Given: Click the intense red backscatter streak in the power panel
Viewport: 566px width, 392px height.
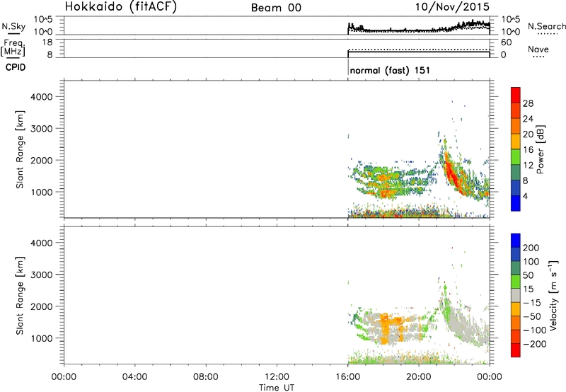Looking at the screenshot, I should coord(453,174).
